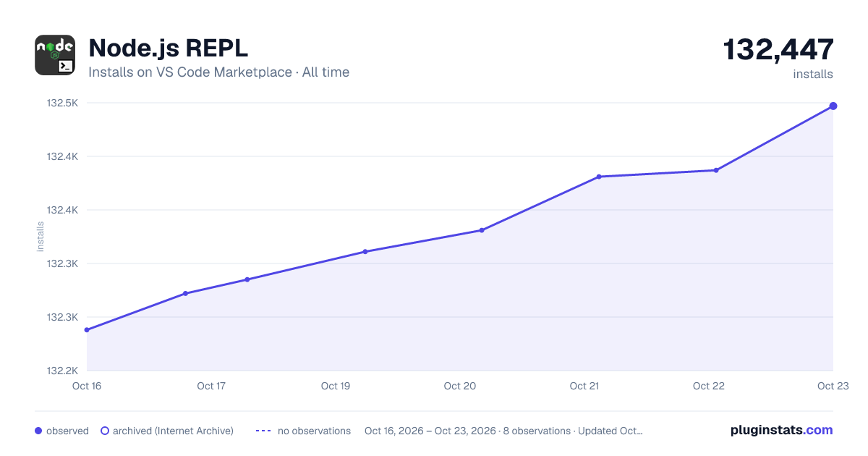
Task: Select the data point just after Oct 17
Action: point(247,279)
